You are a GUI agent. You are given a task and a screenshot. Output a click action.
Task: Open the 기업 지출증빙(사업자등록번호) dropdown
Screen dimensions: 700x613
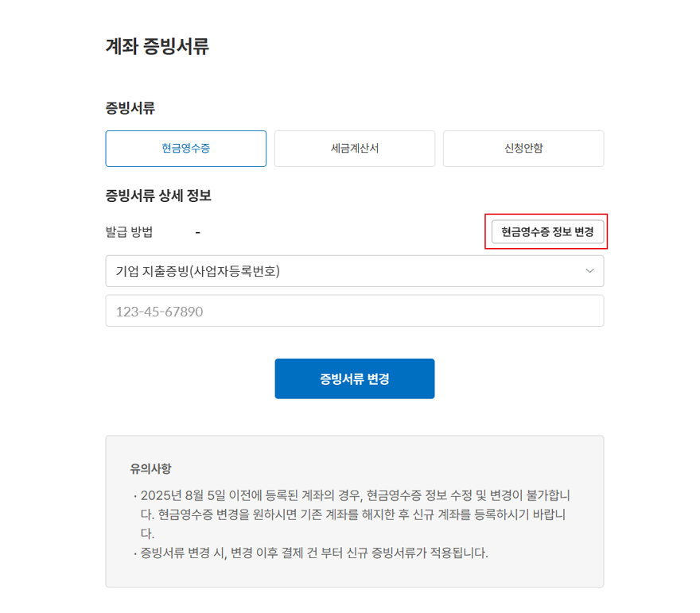coord(354,271)
